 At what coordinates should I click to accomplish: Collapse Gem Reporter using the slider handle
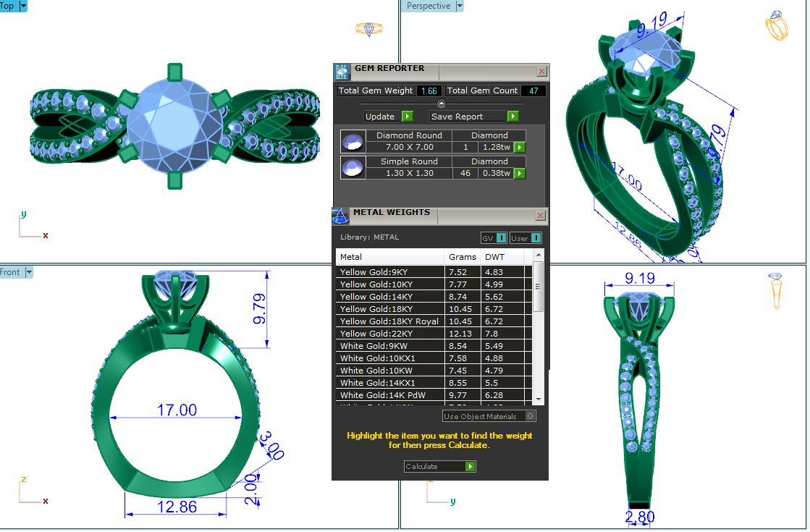[442, 104]
